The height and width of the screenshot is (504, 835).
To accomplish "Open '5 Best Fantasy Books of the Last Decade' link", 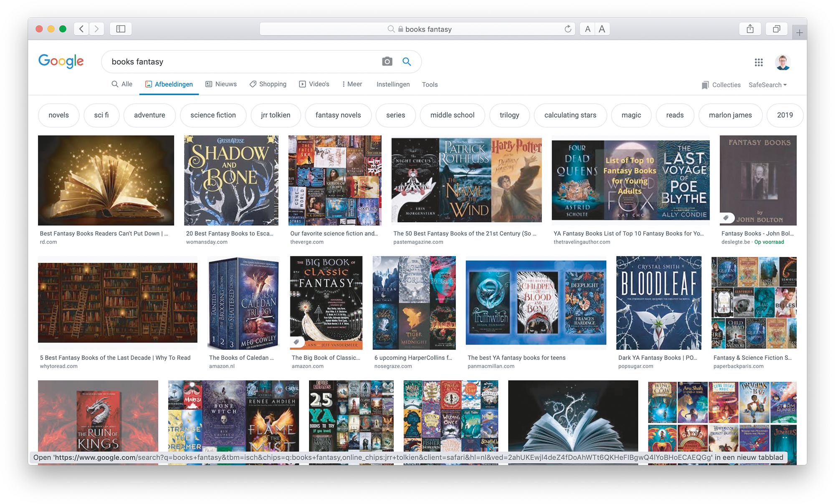I will pos(115,358).
